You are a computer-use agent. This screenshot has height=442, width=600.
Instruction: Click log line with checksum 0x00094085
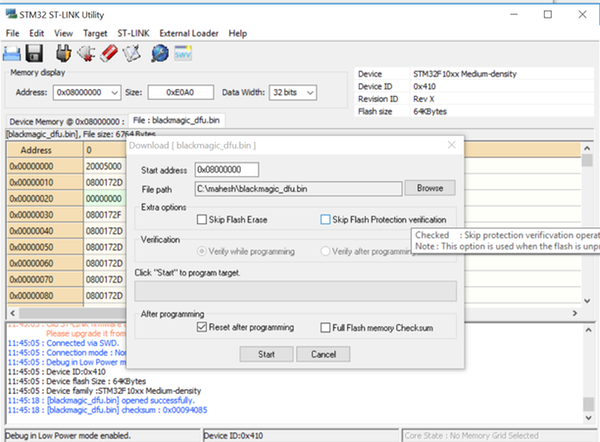pos(108,410)
